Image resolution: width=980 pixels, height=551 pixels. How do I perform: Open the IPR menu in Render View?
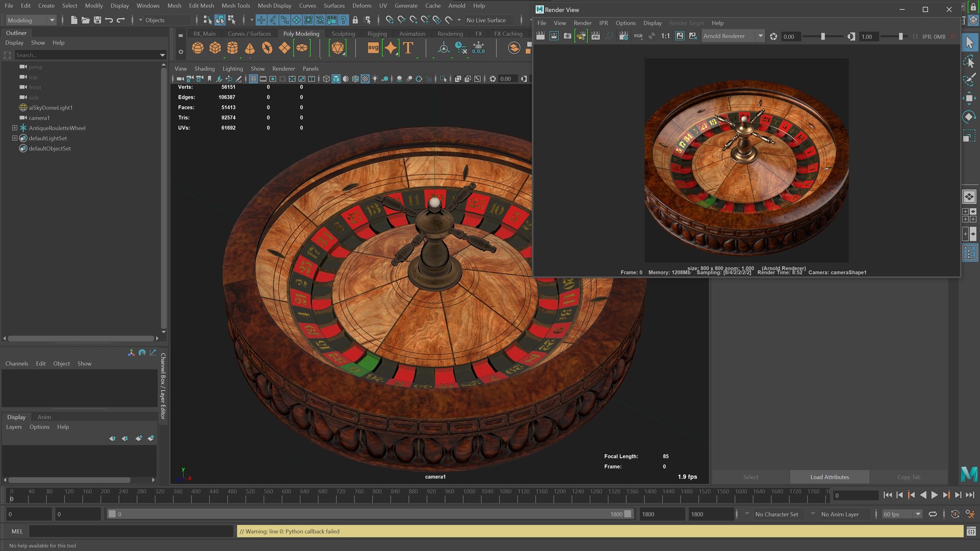[603, 23]
